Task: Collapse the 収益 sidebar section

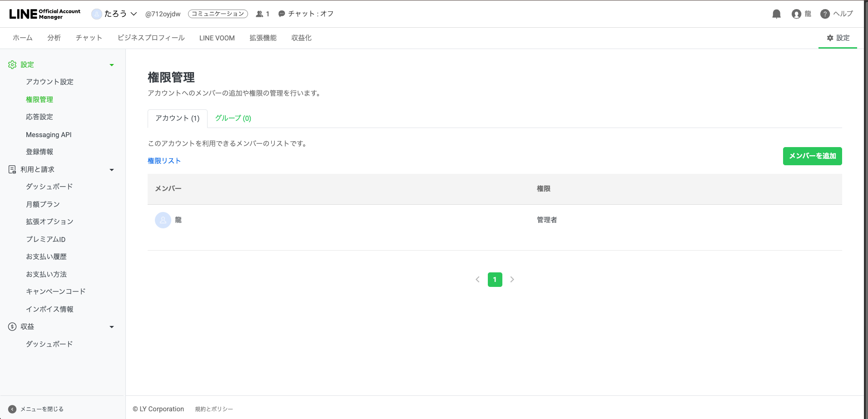Action: 112,327
